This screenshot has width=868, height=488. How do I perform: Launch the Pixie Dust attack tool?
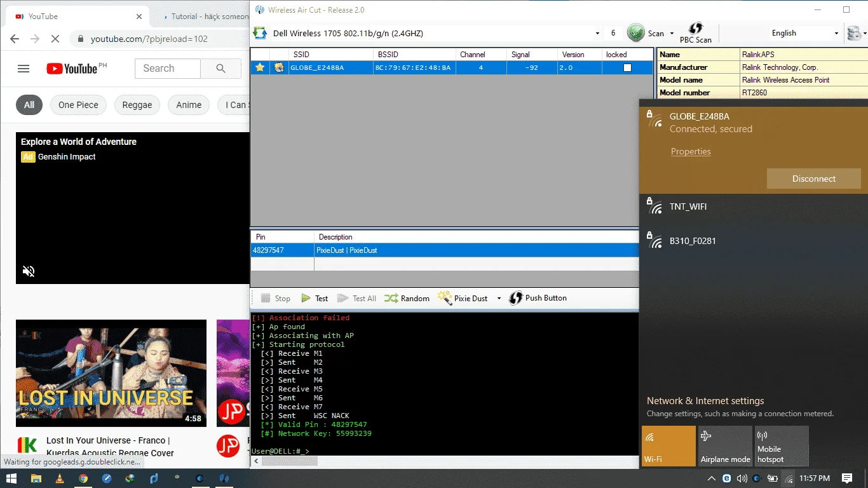463,298
